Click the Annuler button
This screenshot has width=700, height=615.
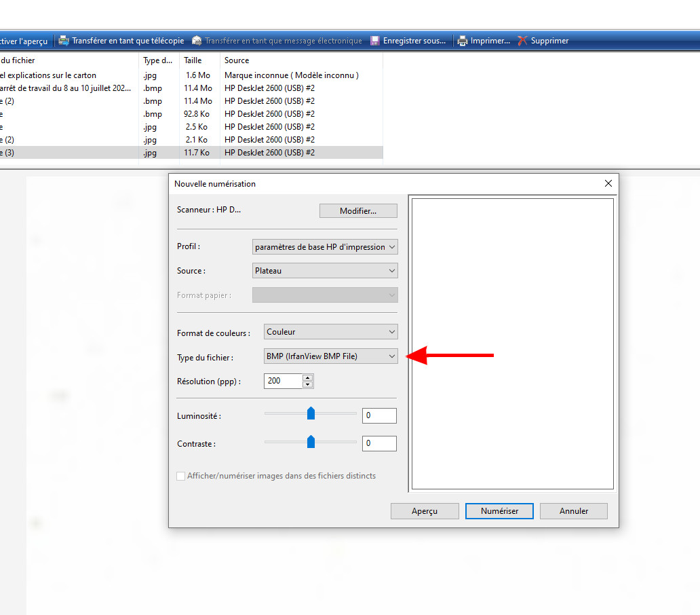[x=573, y=510]
